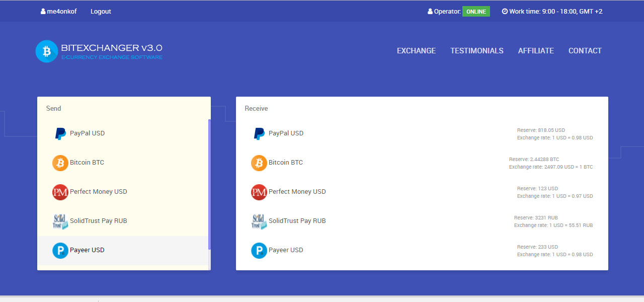Click the Reserve: 3231 RUB text
The width and height of the screenshot is (644, 302).
click(536, 218)
